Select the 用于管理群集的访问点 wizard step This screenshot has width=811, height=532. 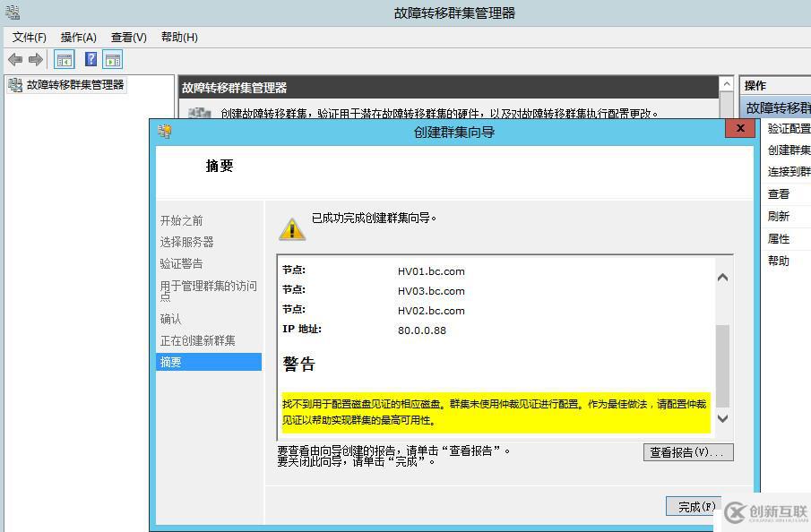tap(209, 291)
